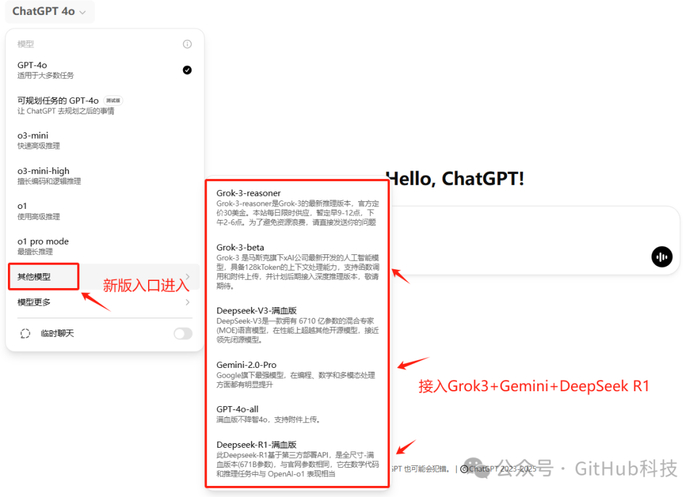Click the 最擅长推理 description text
This screenshot has width=700, height=497.
[x=35, y=252]
